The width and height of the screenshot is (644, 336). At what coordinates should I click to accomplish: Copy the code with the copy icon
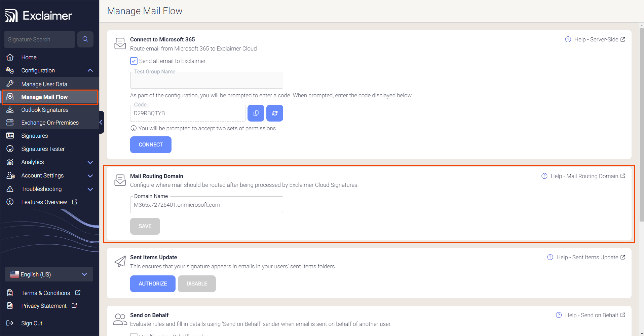tap(256, 113)
